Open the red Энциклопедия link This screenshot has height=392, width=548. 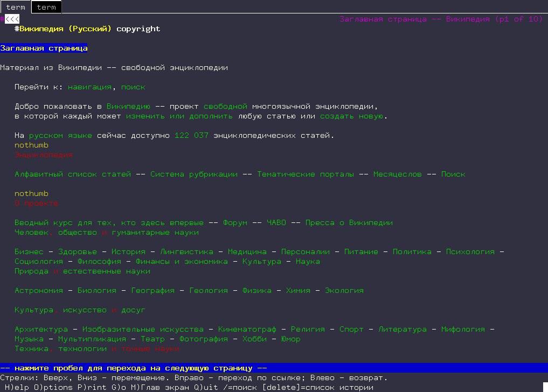point(44,155)
